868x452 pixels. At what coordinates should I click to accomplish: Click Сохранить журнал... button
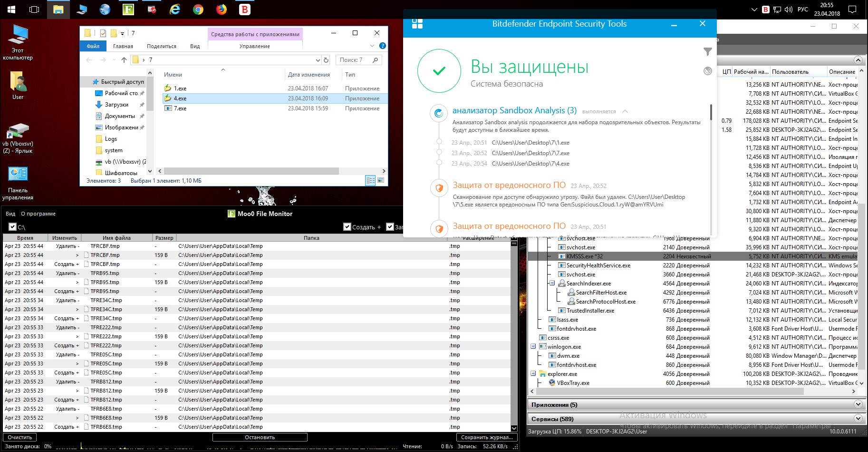[x=487, y=437]
